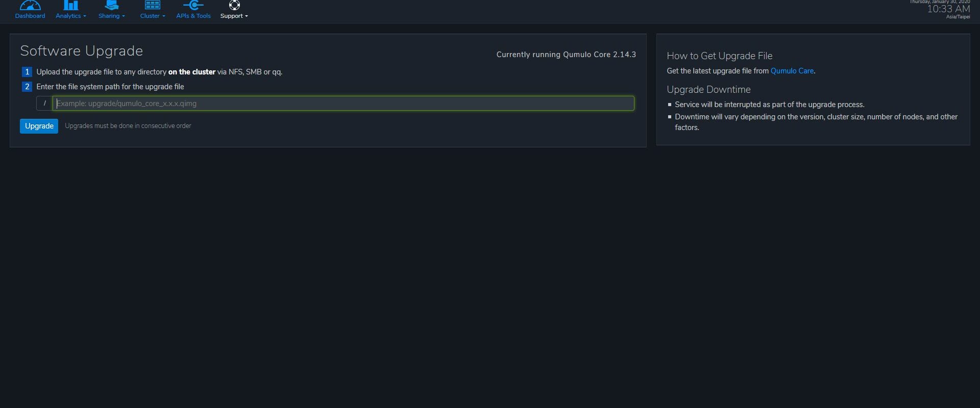Focus the upgrade file path input field
This screenshot has height=408, width=980.
pyautogui.click(x=344, y=104)
